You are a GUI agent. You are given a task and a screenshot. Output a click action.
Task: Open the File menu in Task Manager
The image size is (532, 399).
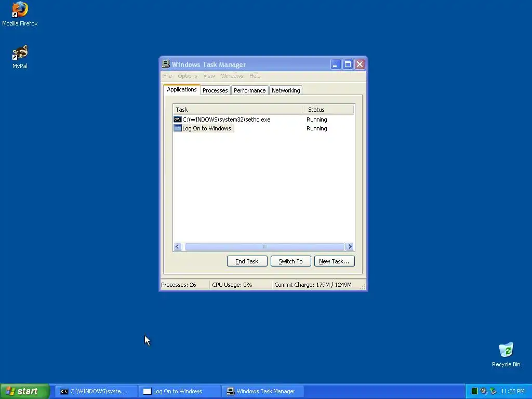tap(167, 76)
